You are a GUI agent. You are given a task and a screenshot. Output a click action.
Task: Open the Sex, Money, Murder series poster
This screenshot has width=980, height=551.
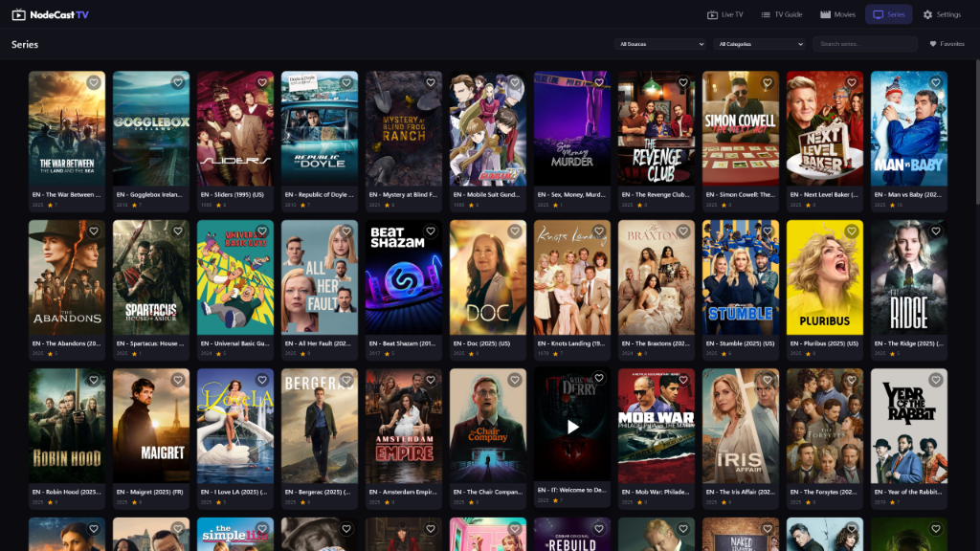(572, 128)
